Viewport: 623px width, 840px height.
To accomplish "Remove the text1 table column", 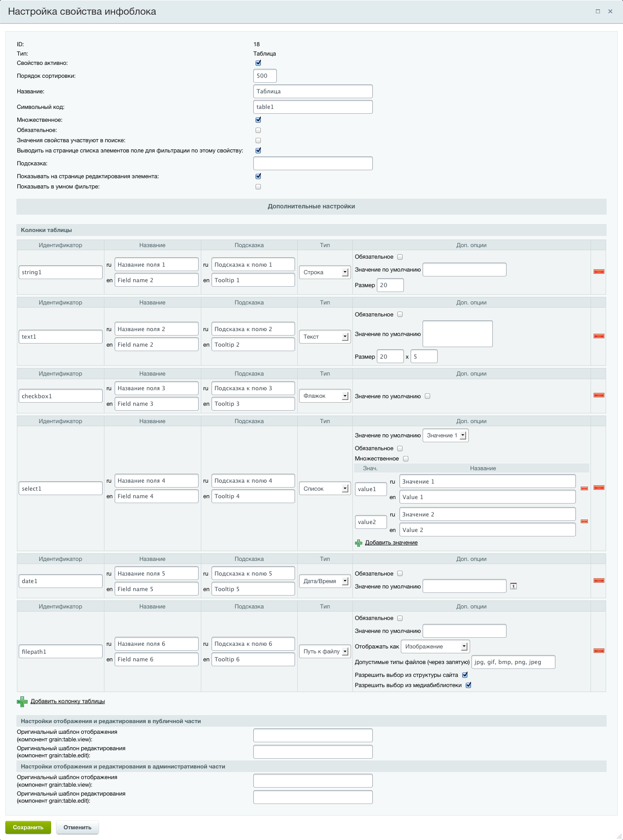I will pyautogui.click(x=599, y=336).
